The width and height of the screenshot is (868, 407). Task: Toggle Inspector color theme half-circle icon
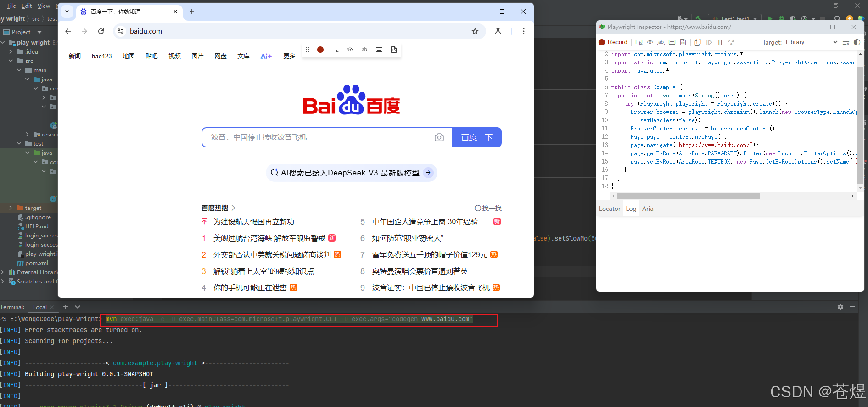857,42
